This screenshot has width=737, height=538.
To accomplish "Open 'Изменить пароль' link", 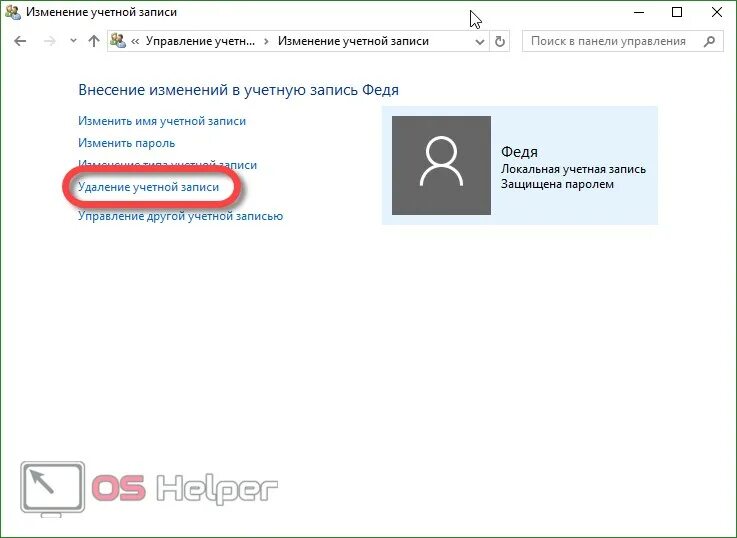I will click(x=126, y=143).
